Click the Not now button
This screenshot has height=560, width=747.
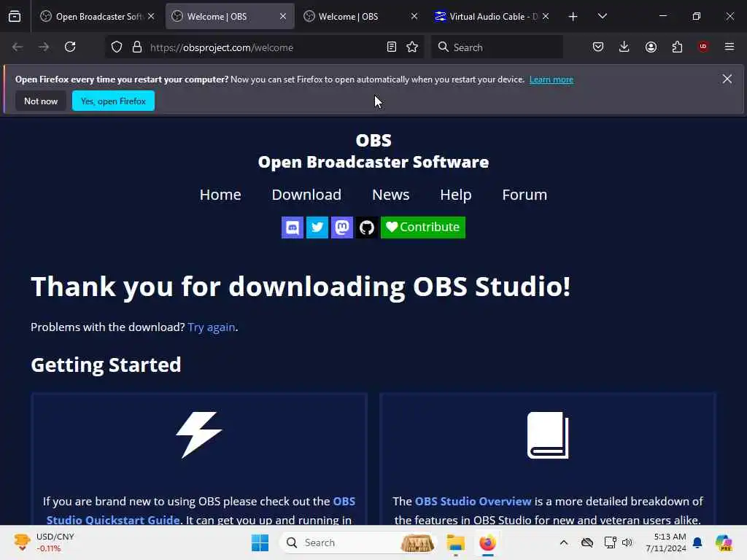click(41, 101)
